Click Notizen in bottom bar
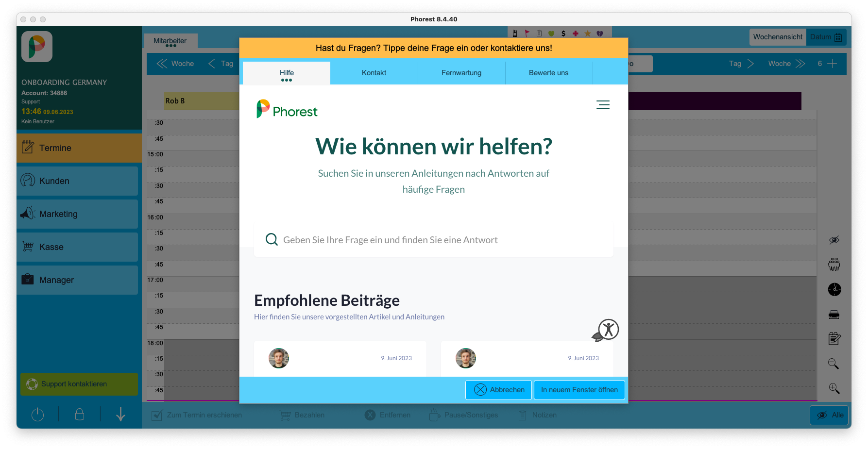 point(537,415)
